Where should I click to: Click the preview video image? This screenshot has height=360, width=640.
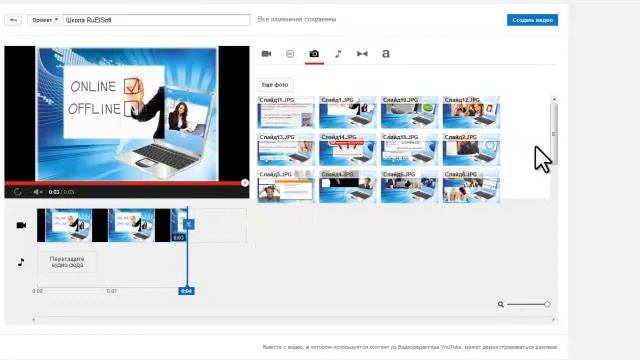[x=127, y=113]
